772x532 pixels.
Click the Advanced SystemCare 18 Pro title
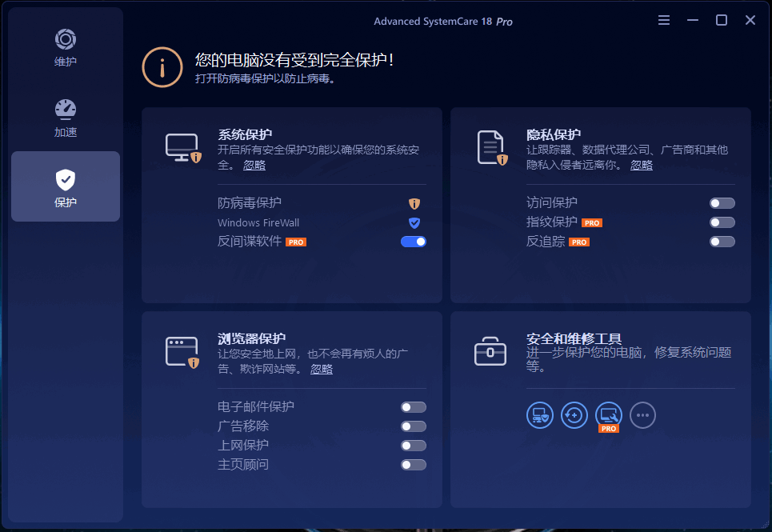[443, 22]
